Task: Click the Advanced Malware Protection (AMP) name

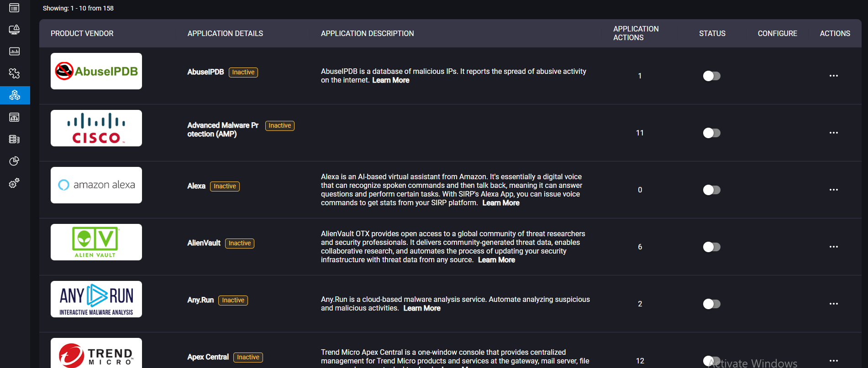Action: (x=223, y=130)
